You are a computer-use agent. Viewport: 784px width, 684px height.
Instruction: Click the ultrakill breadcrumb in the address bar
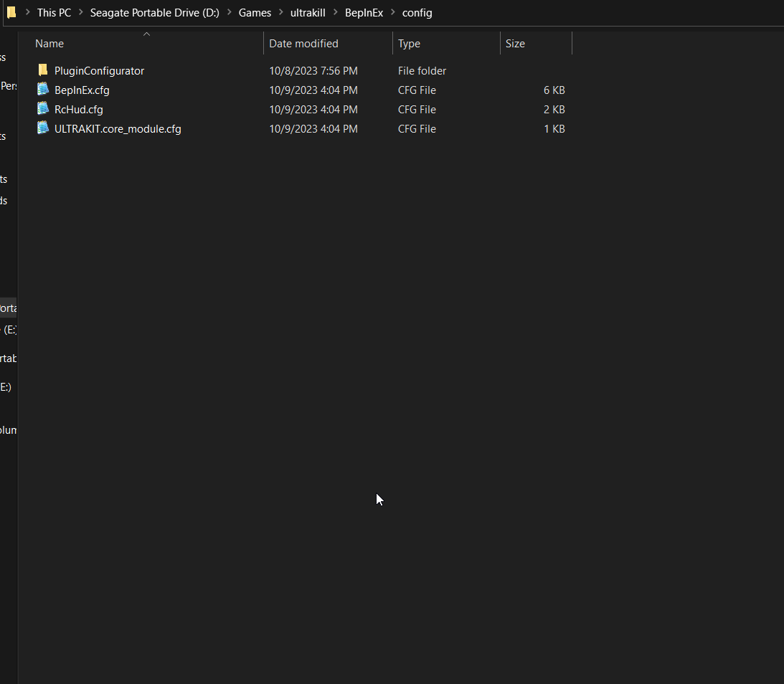click(x=308, y=12)
